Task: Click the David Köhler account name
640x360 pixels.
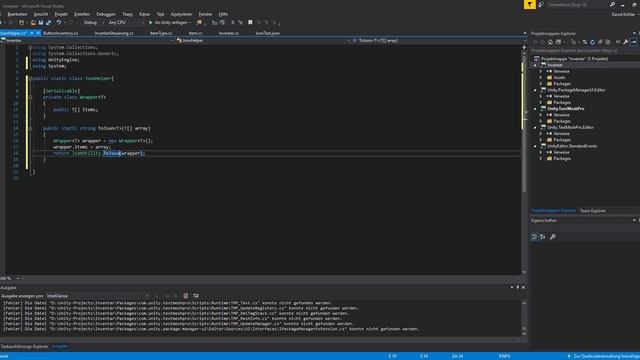Action: pos(623,14)
